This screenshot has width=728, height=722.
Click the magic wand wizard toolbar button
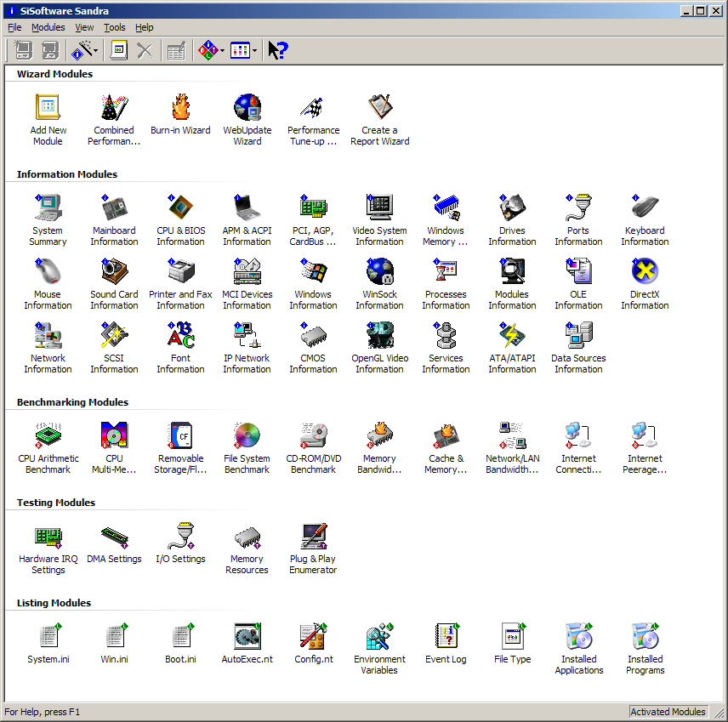pos(82,50)
